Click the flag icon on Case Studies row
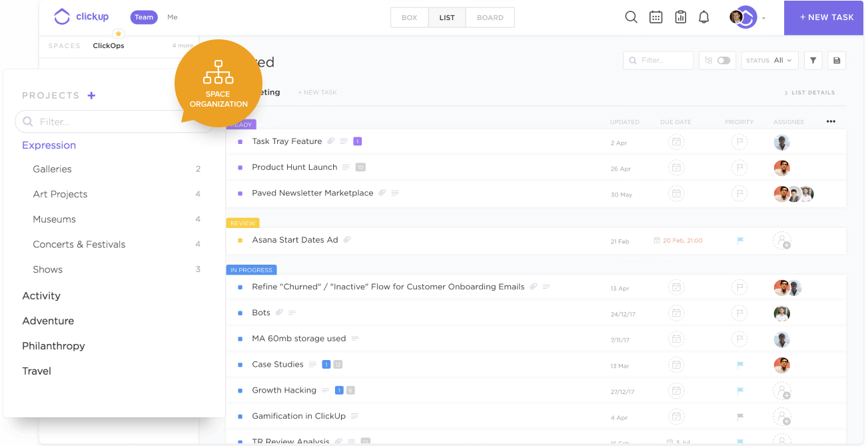868x446 pixels. pos(739,365)
